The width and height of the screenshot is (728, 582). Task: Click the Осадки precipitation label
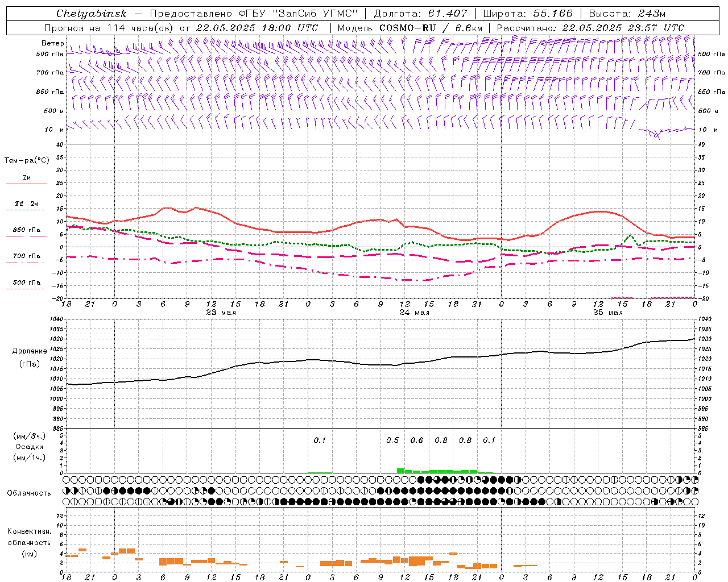[x=30, y=447]
